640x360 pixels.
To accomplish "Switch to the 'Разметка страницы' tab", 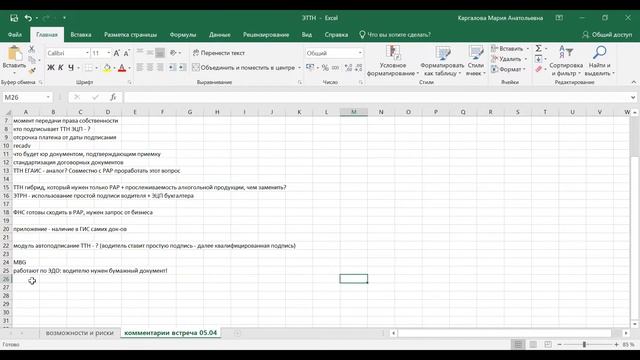I will click(130, 35).
